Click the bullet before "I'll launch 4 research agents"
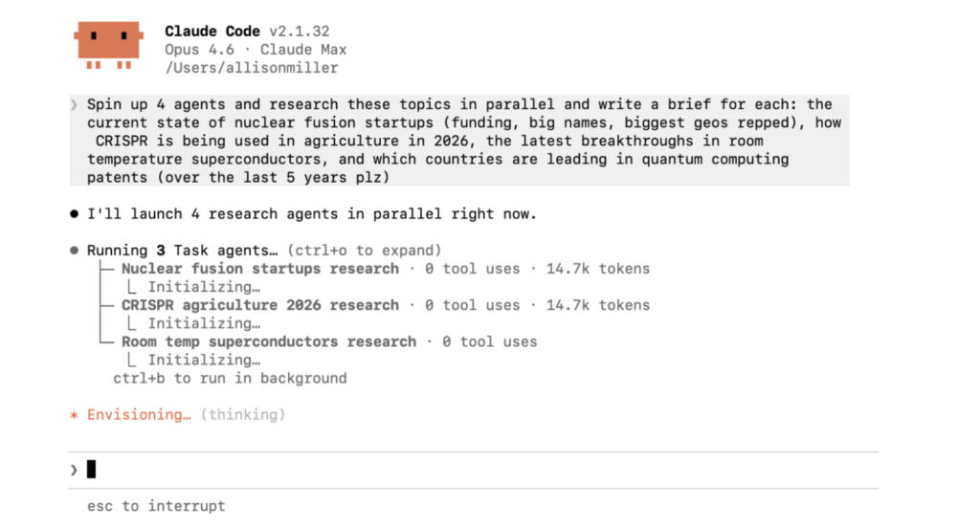 (74, 214)
